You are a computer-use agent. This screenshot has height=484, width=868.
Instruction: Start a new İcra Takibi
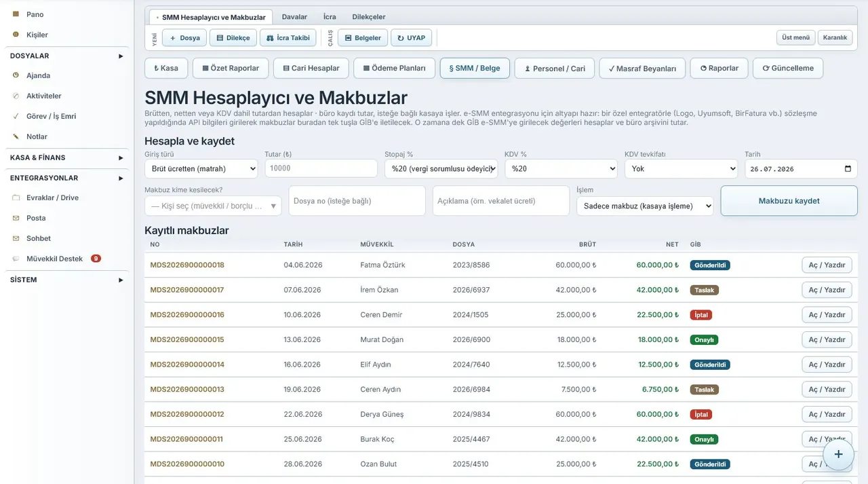click(x=288, y=38)
